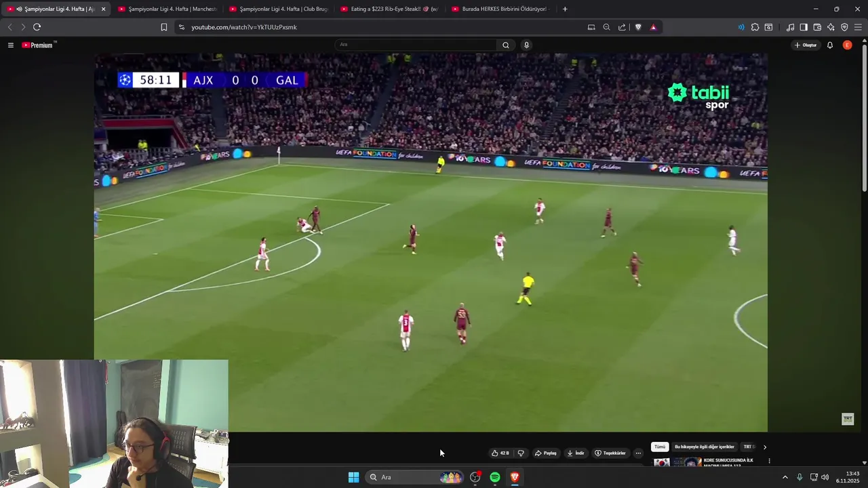868x488 pixels.
Task: Open Brave Wallet icon
Action: click(817, 27)
